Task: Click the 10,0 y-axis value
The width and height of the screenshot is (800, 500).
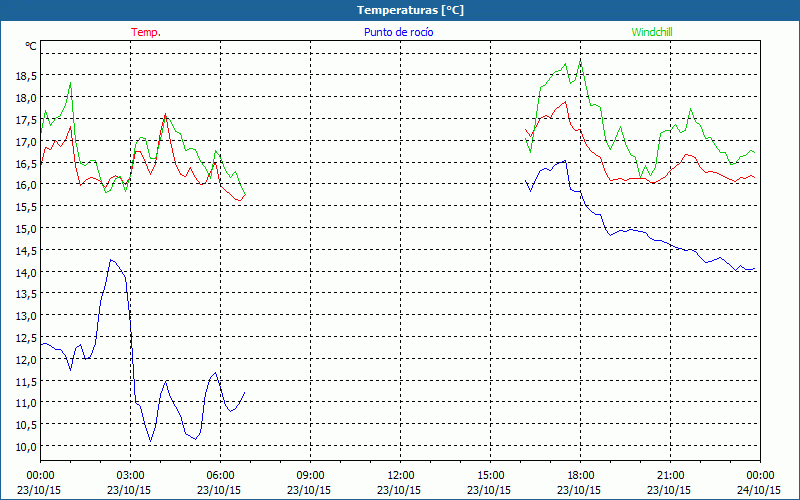Action: (x=26, y=447)
